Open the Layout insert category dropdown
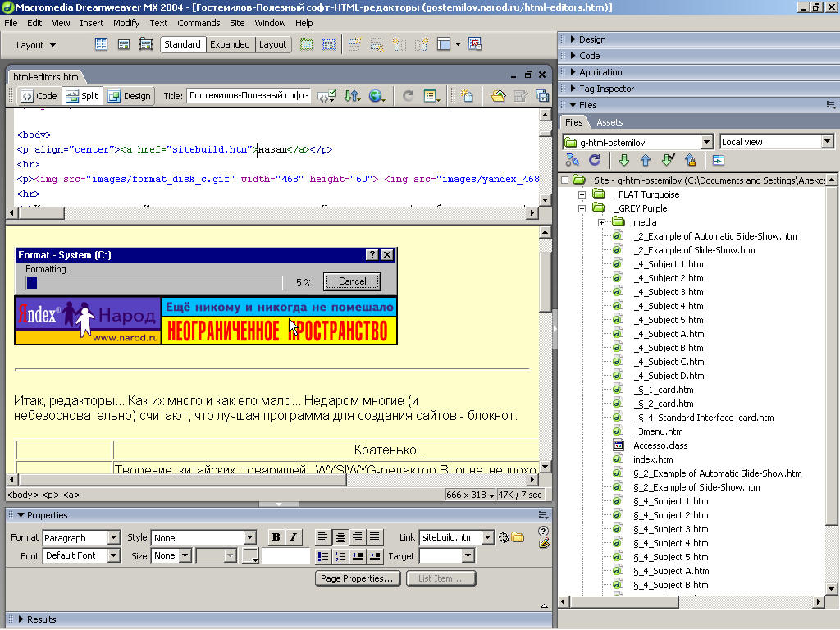This screenshot has height=630, width=840. 36,45
